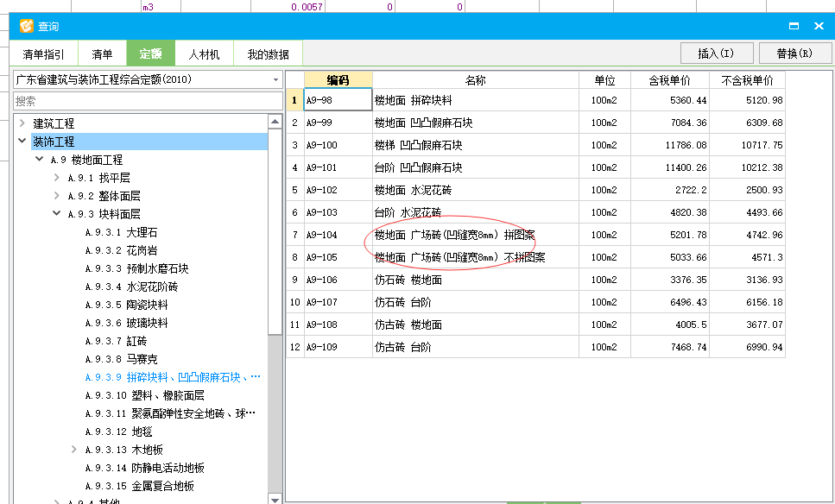Select row 仿石砖 台阶
835x504 pixels.
tap(535, 301)
